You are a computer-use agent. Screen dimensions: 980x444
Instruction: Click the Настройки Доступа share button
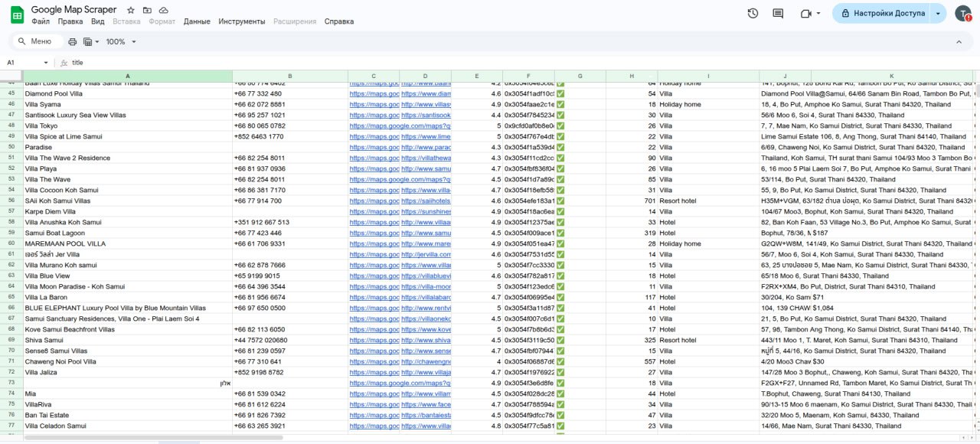(x=881, y=13)
